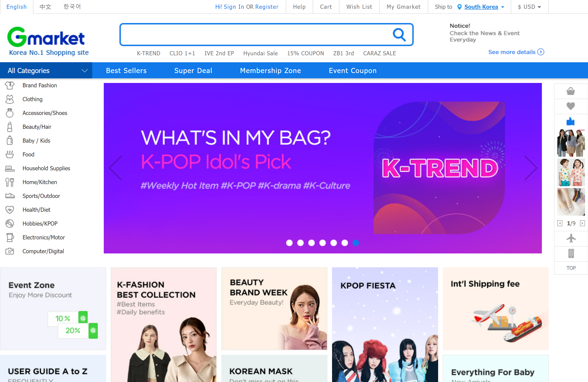Open the Super Deal tab
Viewport: 588px width, 382px height.
pos(193,71)
